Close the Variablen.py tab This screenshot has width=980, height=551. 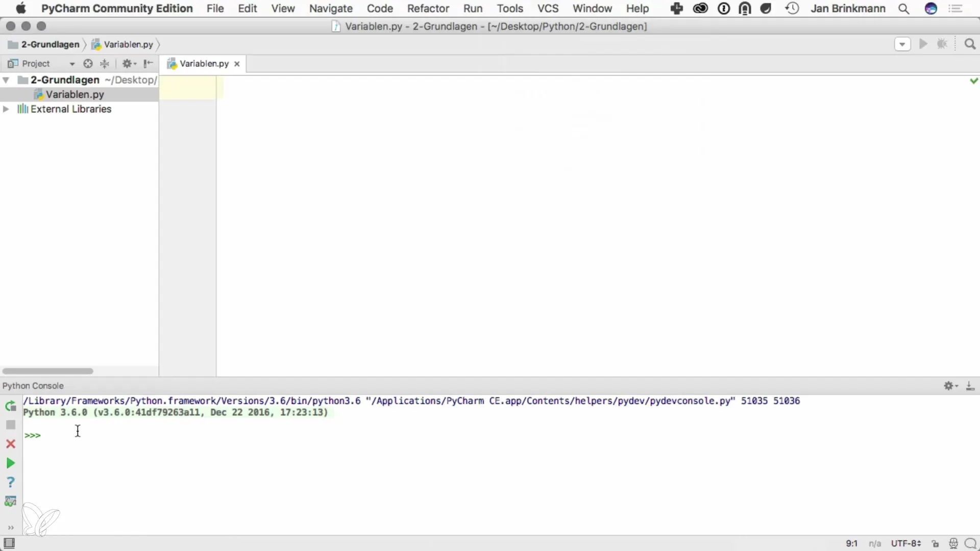237,64
